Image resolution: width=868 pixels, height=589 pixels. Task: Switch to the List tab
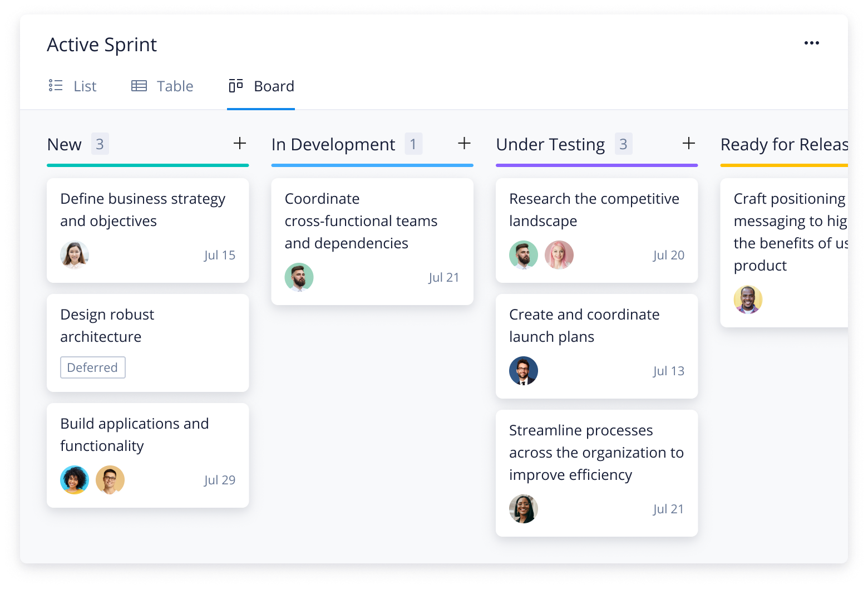(x=85, y=86)
